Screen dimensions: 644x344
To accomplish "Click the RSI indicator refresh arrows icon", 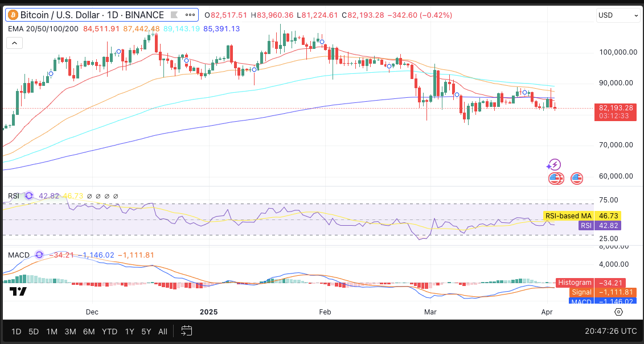I will [28, 196].
